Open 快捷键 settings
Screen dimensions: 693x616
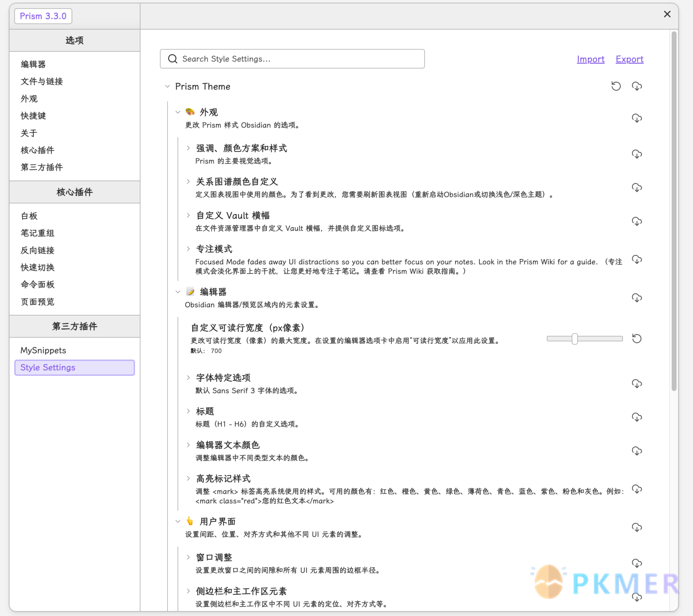(75, 116)
